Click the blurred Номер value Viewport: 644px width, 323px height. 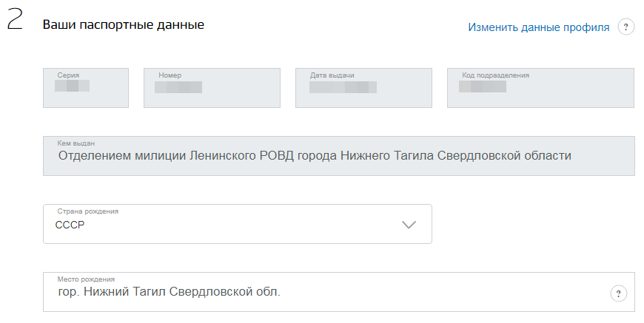click(x=178, y=87)
